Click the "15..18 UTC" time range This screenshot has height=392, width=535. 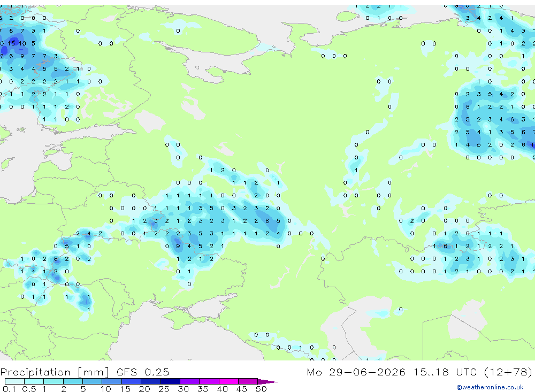coord(445,372)
